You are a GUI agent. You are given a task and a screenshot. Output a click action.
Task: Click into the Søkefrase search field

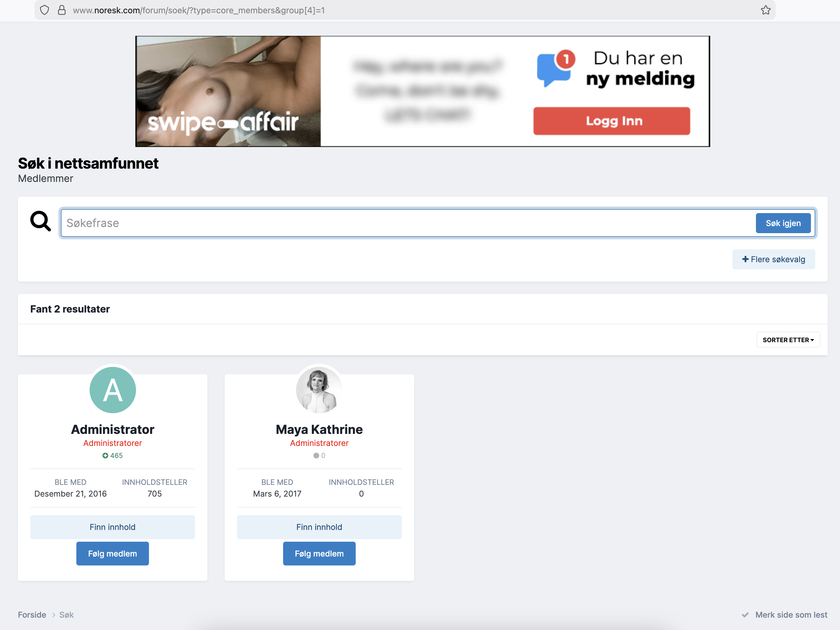406,223
